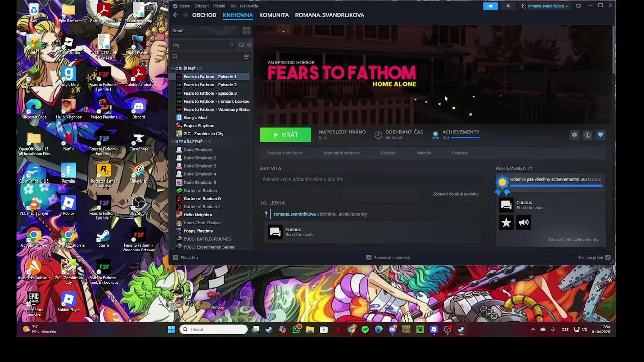Image resolution: width=644 pixels, height=362 pixels.
Task: Click the achievements progress bar in panel
Action: click(x=556, y=186)
